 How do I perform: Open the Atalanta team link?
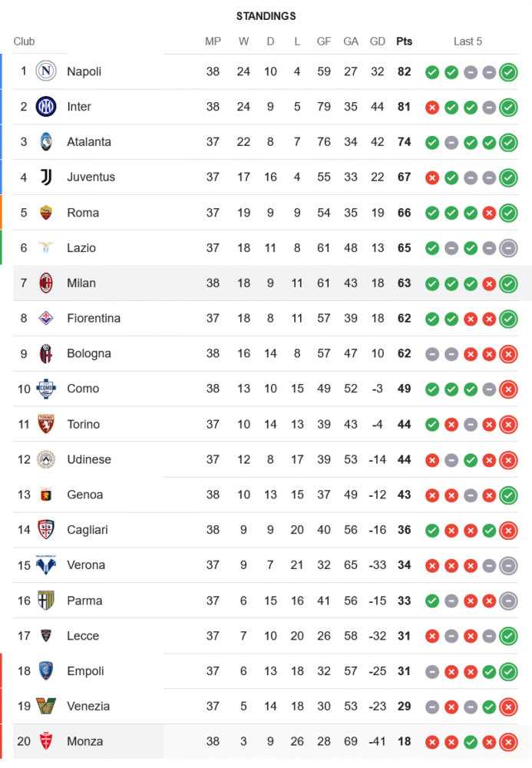pos(89,142)
